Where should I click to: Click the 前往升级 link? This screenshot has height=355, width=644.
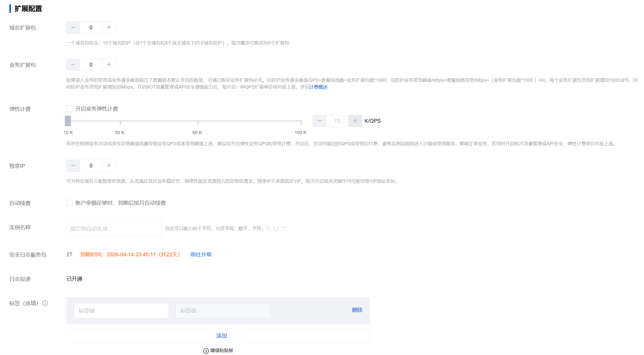(201, 255)
